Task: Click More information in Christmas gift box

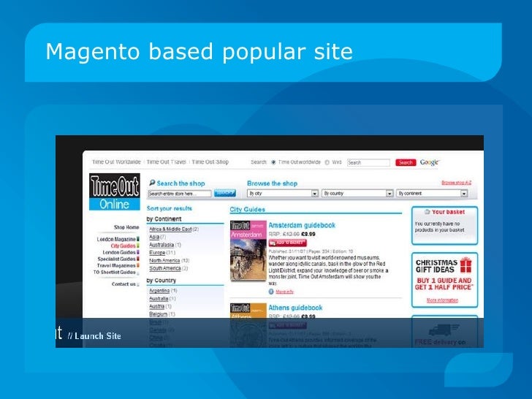Action: click(442, 300)
